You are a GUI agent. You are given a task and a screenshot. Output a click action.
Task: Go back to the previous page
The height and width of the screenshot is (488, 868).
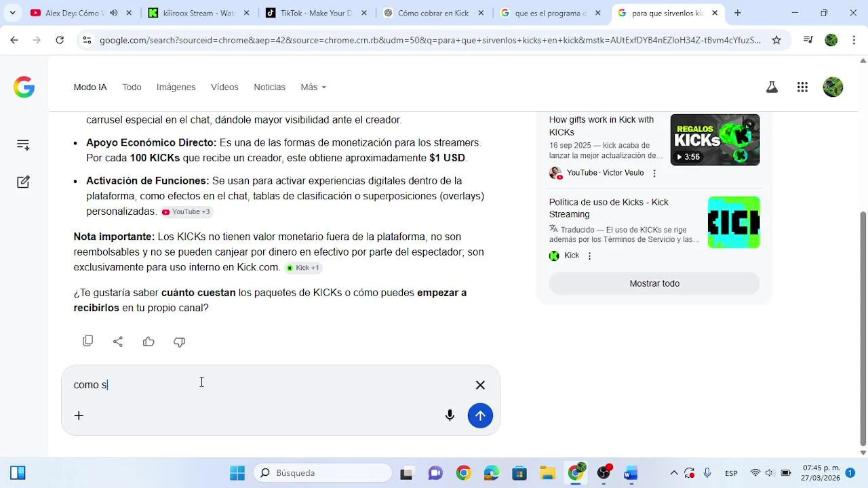click(14, 40)
